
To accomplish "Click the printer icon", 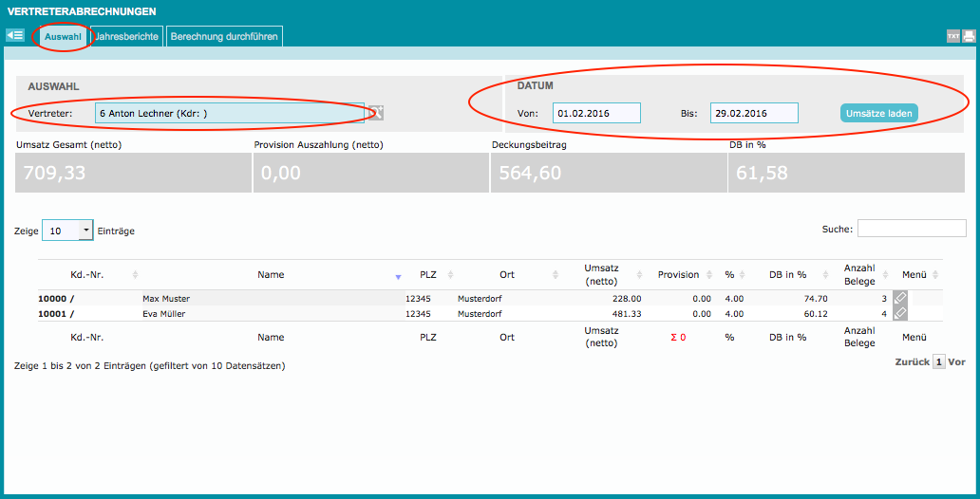I will pos(969,36).
